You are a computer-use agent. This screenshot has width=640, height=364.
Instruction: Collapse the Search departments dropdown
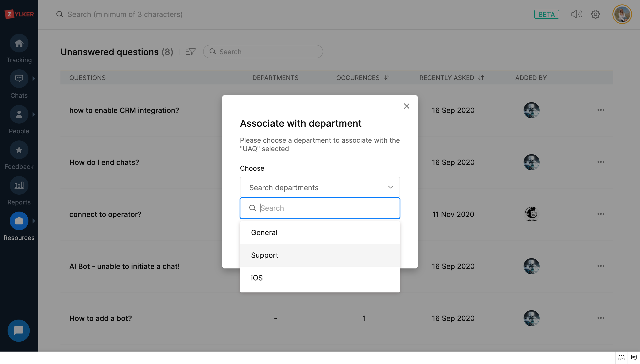tap(390, 187)
